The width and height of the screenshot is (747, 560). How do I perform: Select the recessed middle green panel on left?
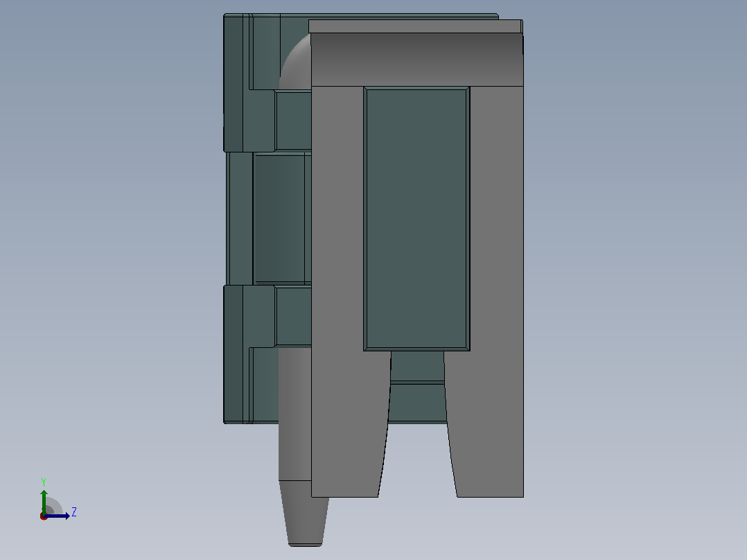coord(279,219)
